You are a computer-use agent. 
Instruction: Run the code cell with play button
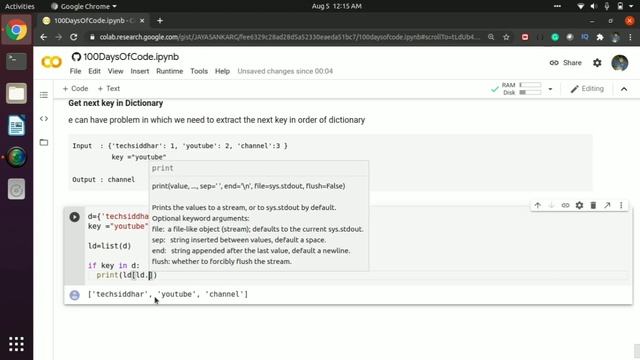74,217
